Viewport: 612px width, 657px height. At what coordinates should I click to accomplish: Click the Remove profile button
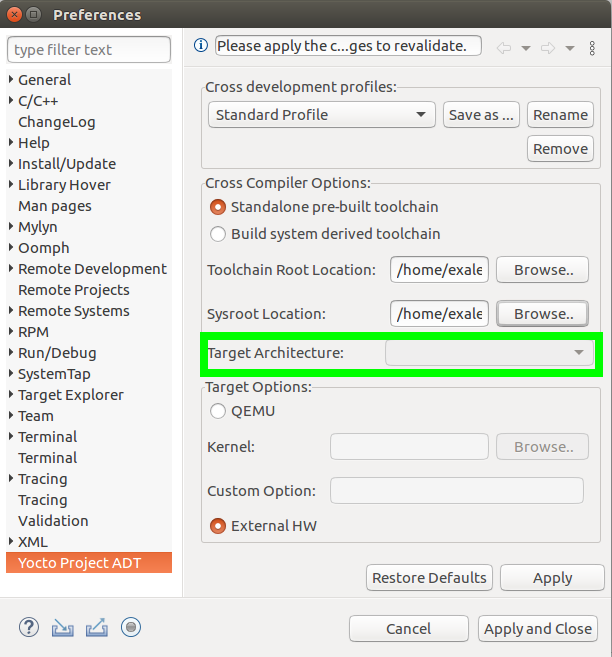pyautogui.click(x=560, y=149)
